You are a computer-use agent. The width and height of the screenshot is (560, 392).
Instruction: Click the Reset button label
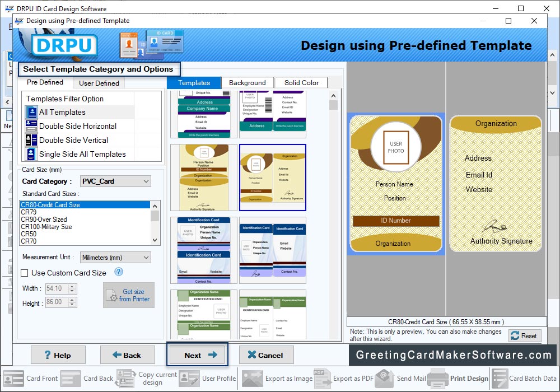[529, 336]
